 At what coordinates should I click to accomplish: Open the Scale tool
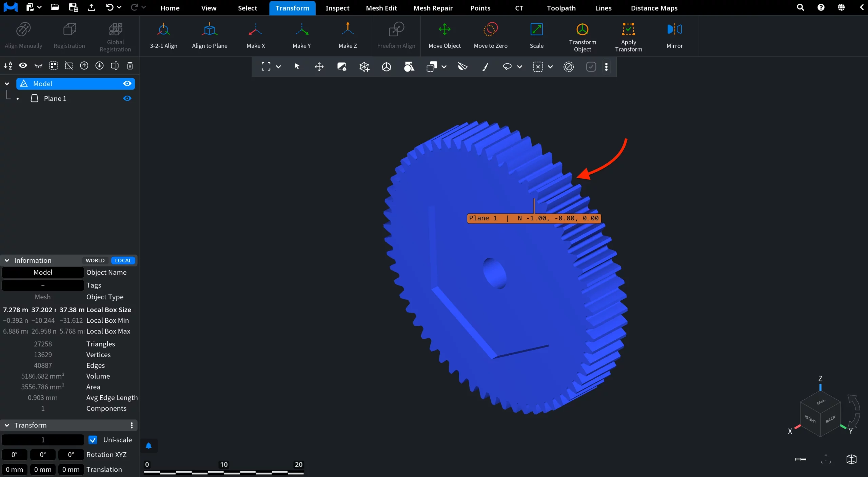pyautogui.click(x=536, y=36)
